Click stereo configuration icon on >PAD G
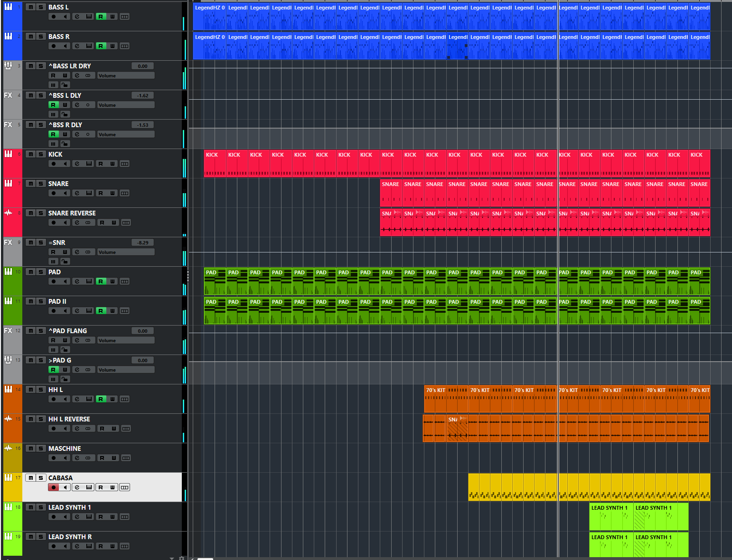Screen dimensions: 732x560 pyautogui.click(x=88, y=370)
